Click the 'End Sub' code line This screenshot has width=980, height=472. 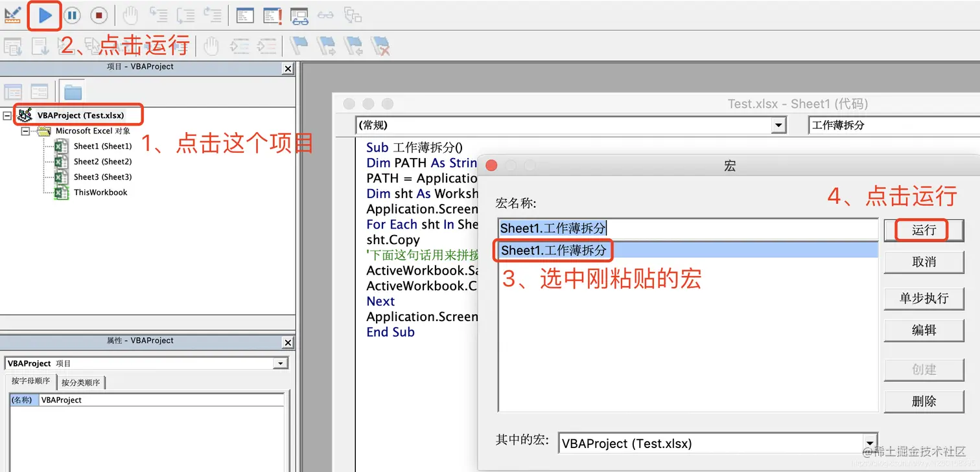(x=390, y=332)
